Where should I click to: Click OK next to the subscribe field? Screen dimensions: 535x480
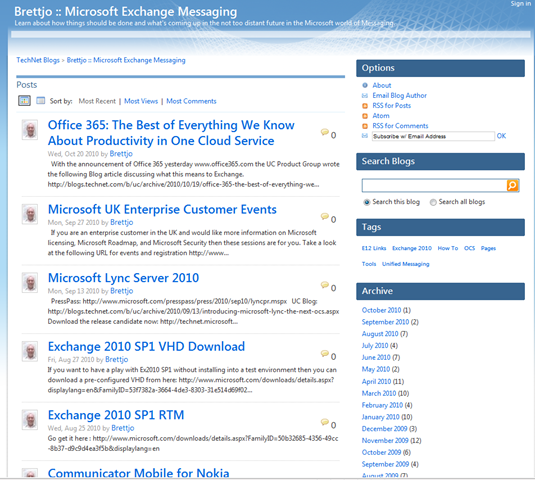[x=501, y=136]
